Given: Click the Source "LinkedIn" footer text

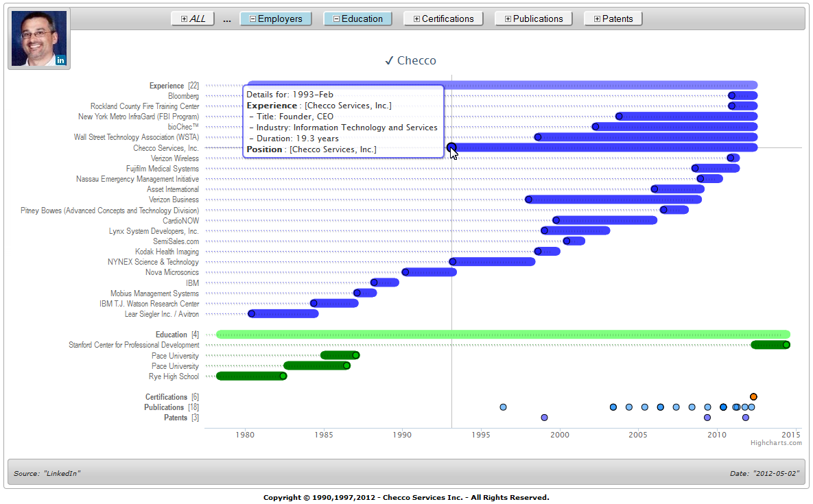Looking at the screenshot, I should click(x=47, y=473).
